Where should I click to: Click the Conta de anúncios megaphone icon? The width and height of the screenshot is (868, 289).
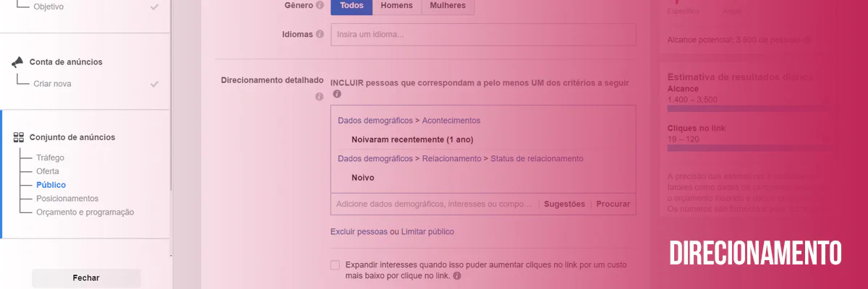click(18, 62)
